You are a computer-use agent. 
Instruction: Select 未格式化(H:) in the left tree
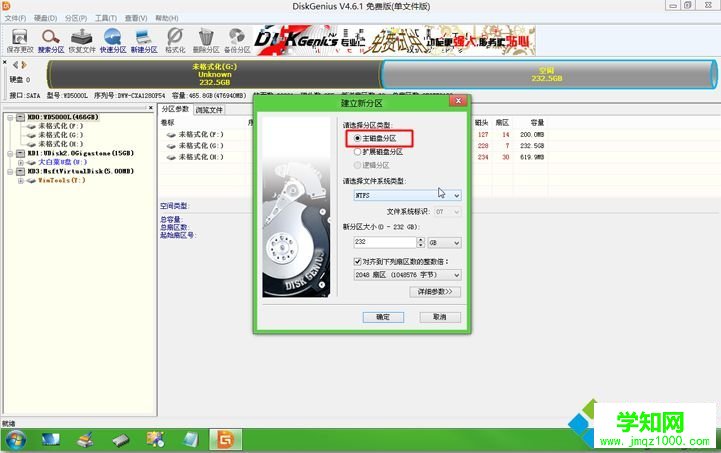pyautogui.click(x=60, y=144)
